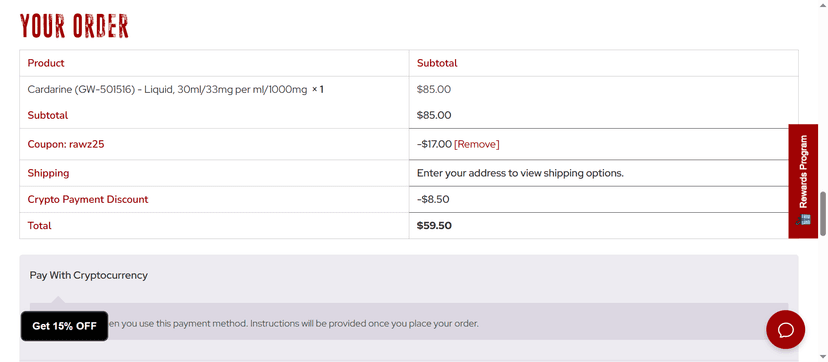Select Pay With Cryptocurrency payment method

(89, 275)
